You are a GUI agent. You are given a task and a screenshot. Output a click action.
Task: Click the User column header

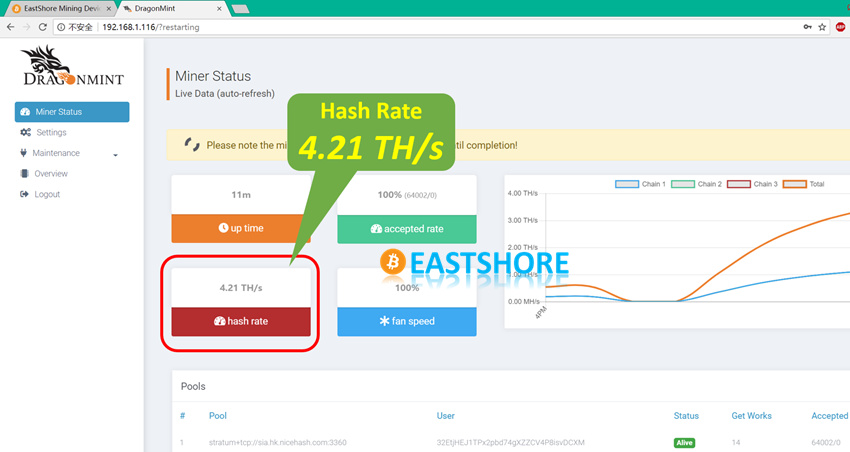(446, 416)
